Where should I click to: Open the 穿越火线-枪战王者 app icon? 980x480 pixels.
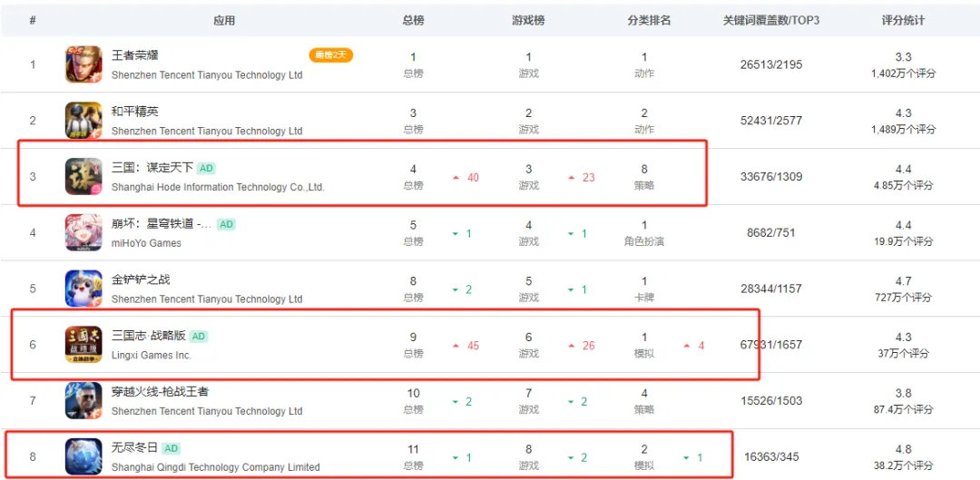point(83,401)
